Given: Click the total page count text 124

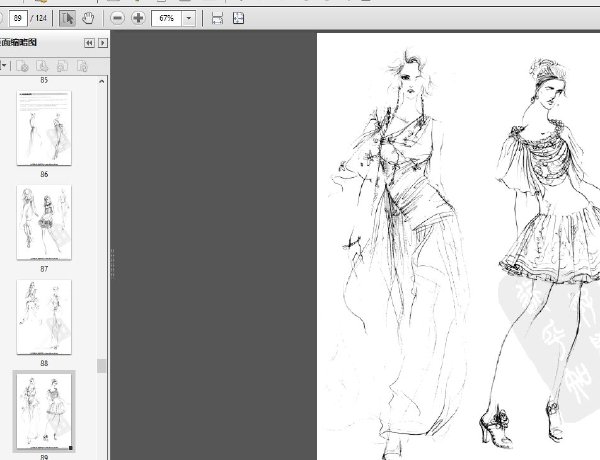Looking at the screenshot, I should [41, 18].
